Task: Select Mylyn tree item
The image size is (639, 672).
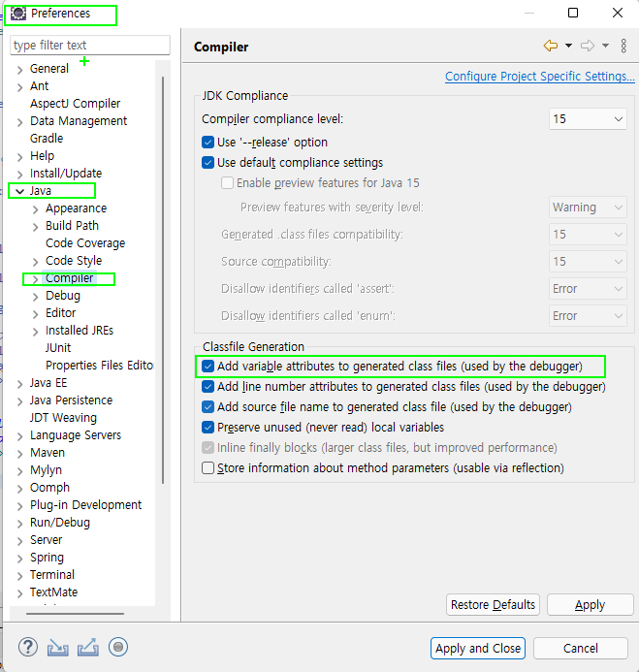Action: click(46, 470)
